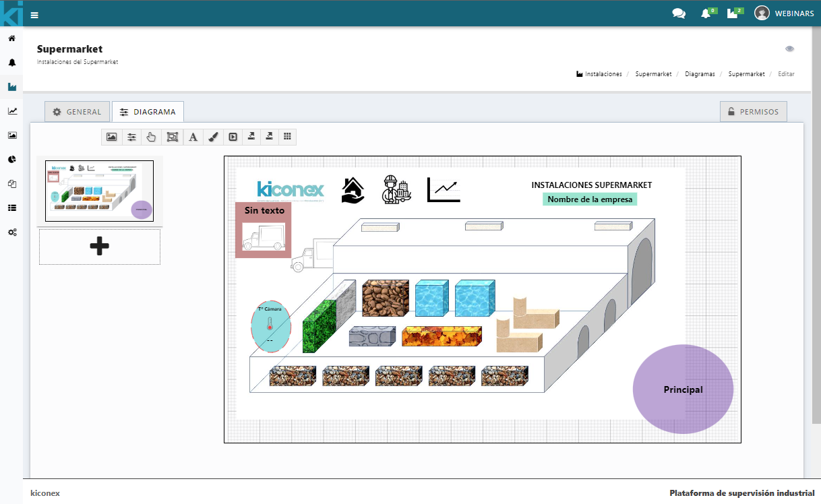
Task: Toggle the hamburger sidebar menu
Action: pos(34,15)
